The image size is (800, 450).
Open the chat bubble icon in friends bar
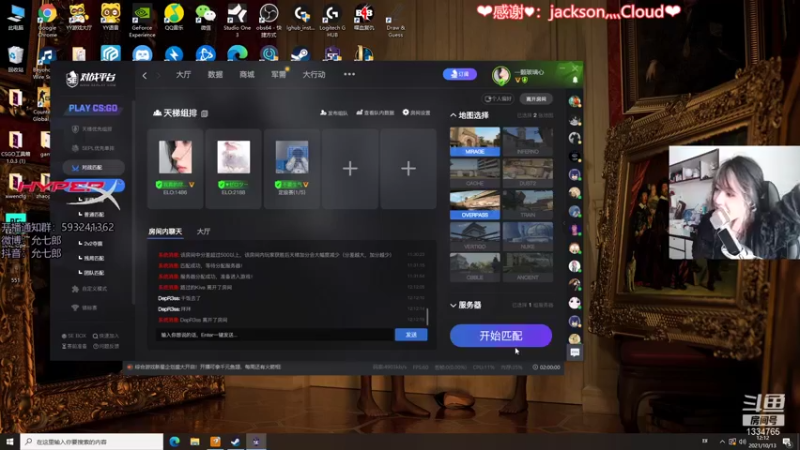[x=575, y=352]
